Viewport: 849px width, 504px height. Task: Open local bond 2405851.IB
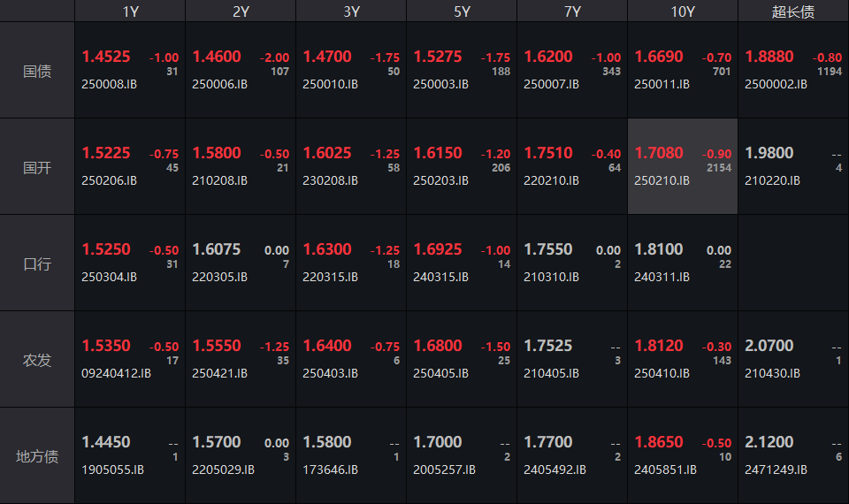[x=665, y=470]
